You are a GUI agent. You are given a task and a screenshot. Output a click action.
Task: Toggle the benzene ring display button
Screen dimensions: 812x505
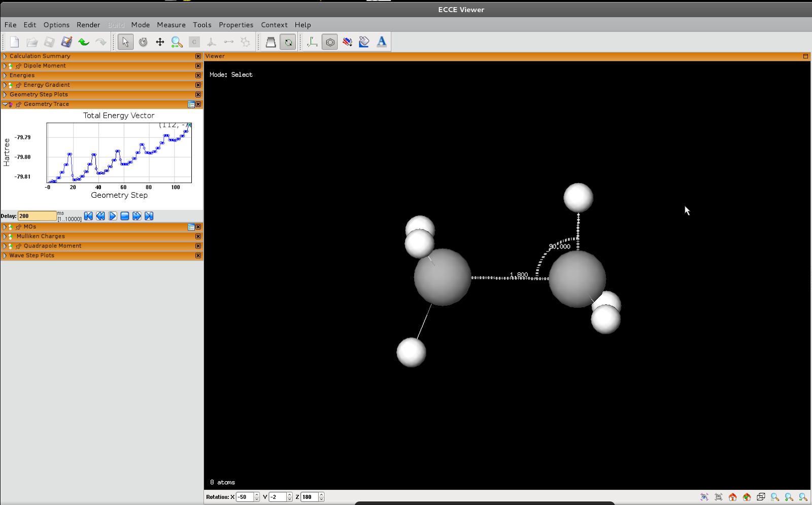tap(330, 42)
